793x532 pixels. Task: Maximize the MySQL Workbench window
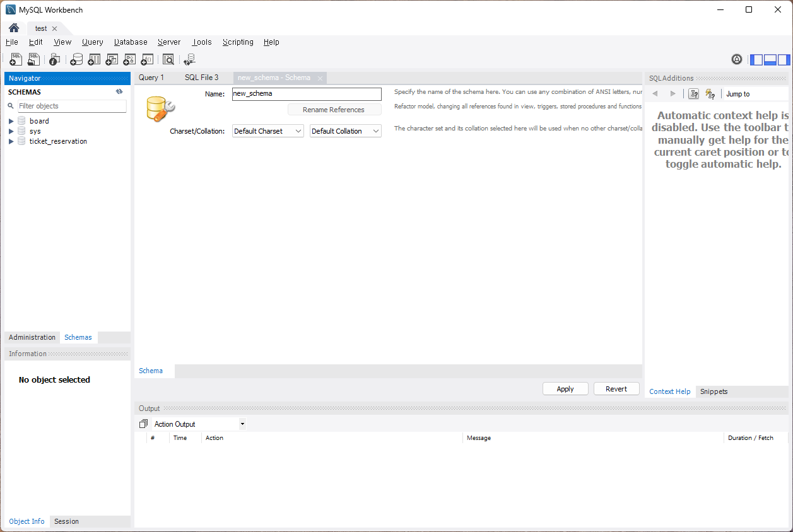tap(749, 9)
